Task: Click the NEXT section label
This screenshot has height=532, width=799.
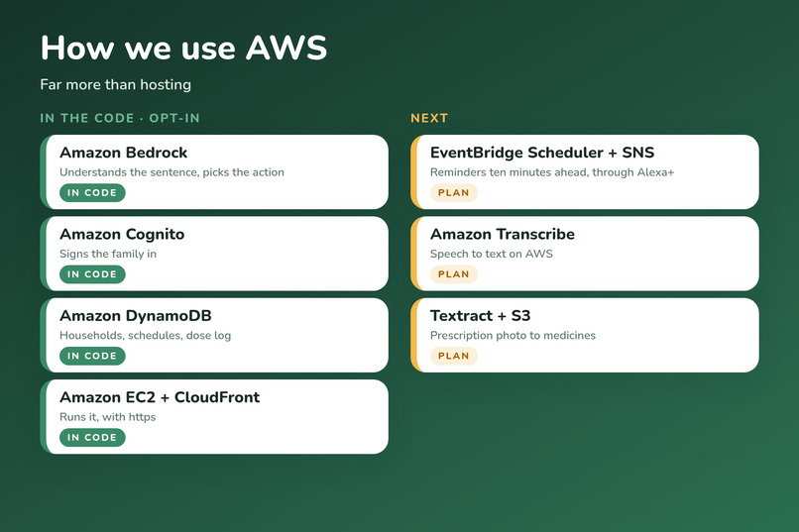Action: point(429,118)
